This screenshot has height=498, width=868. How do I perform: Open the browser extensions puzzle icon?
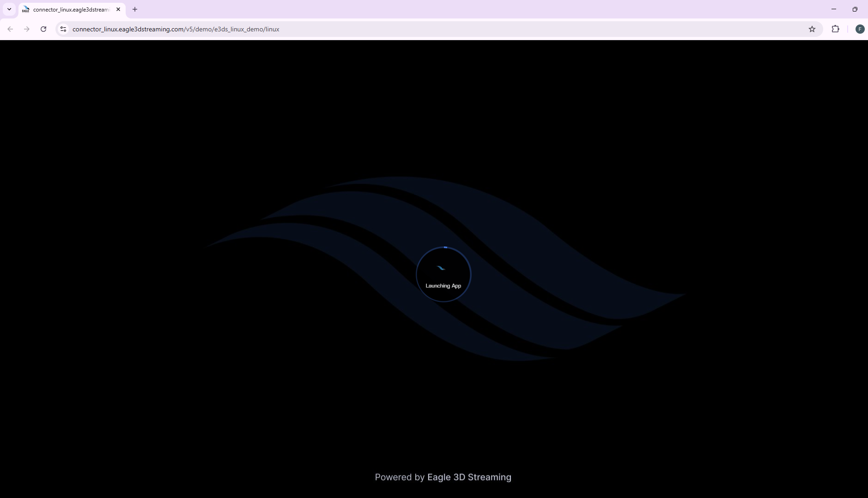835,29
